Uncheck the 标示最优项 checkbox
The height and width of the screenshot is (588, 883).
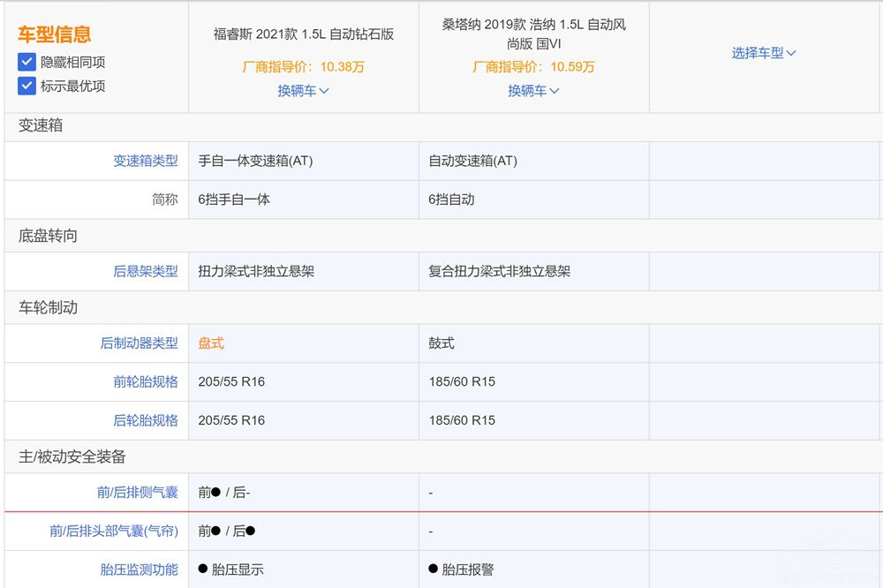27,86
